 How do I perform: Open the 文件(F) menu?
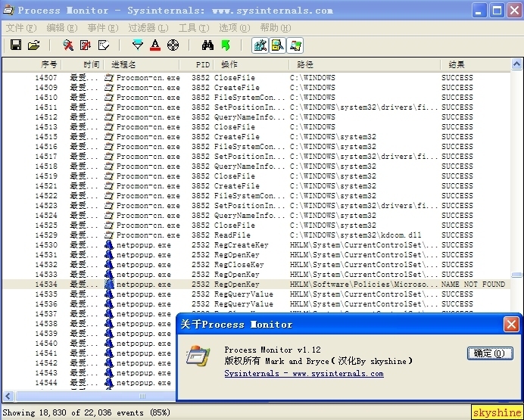click(x=21, y=28)
